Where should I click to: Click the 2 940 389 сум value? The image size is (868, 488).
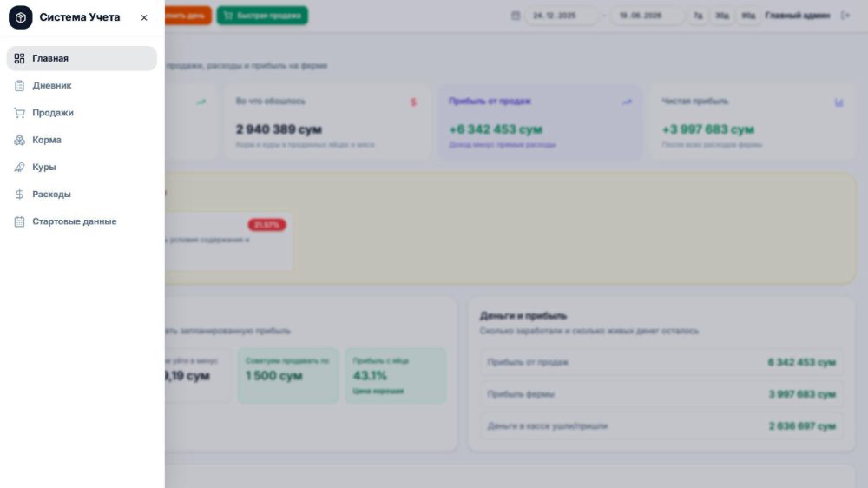(x=279, y=129)
